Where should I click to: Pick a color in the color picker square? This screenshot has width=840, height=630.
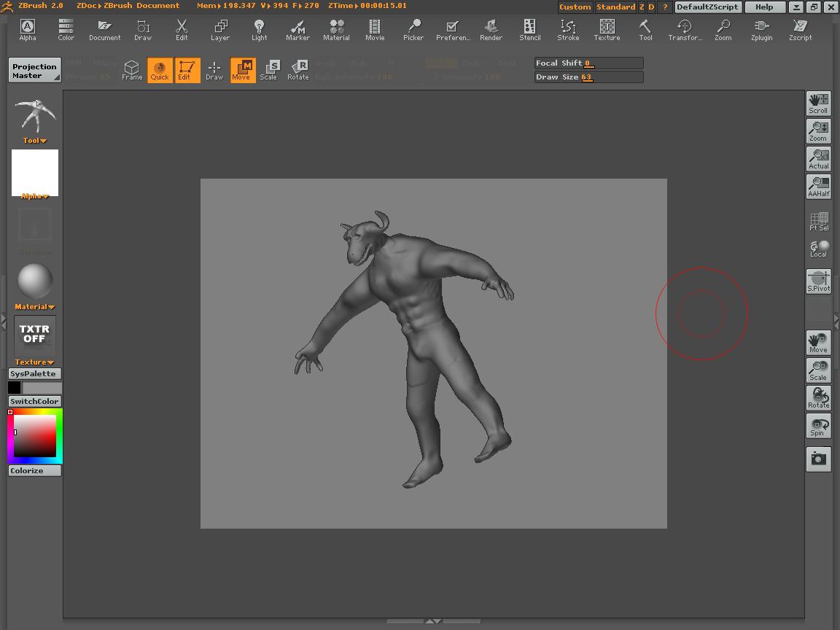click(x=35, y=436)
